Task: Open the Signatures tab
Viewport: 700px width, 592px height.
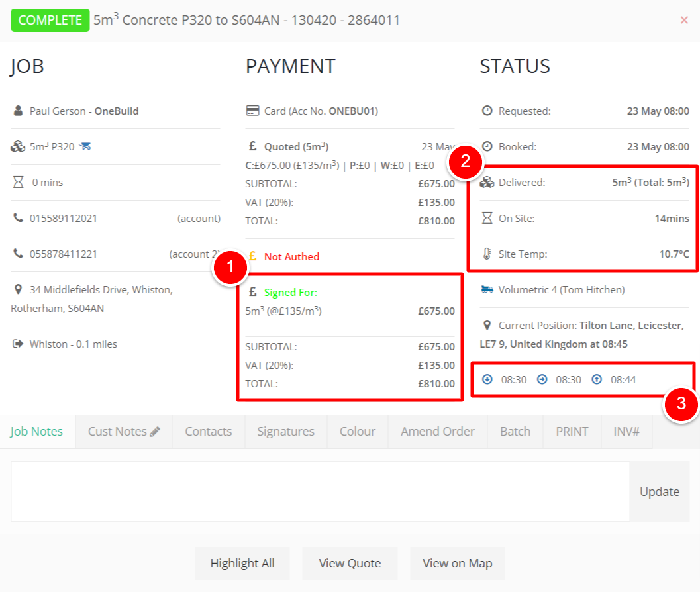Action: [x=285, y=432]
